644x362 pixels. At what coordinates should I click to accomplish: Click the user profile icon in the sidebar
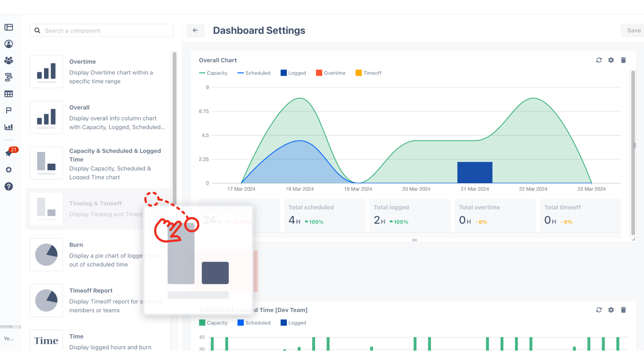[8, 44]
